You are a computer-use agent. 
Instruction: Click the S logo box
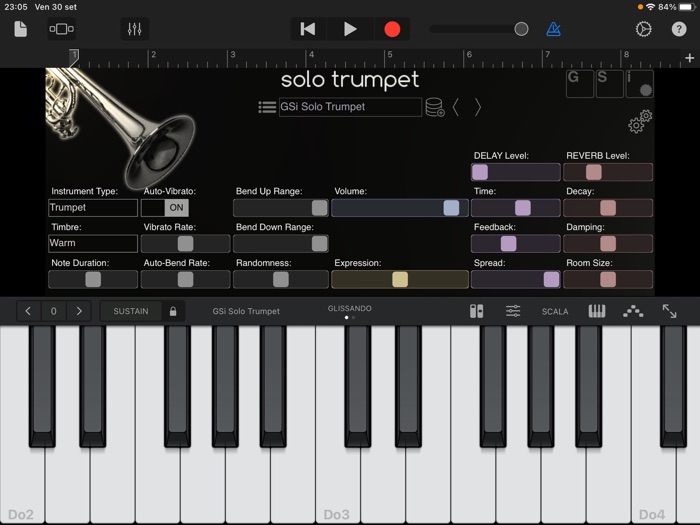click(609, 83)
